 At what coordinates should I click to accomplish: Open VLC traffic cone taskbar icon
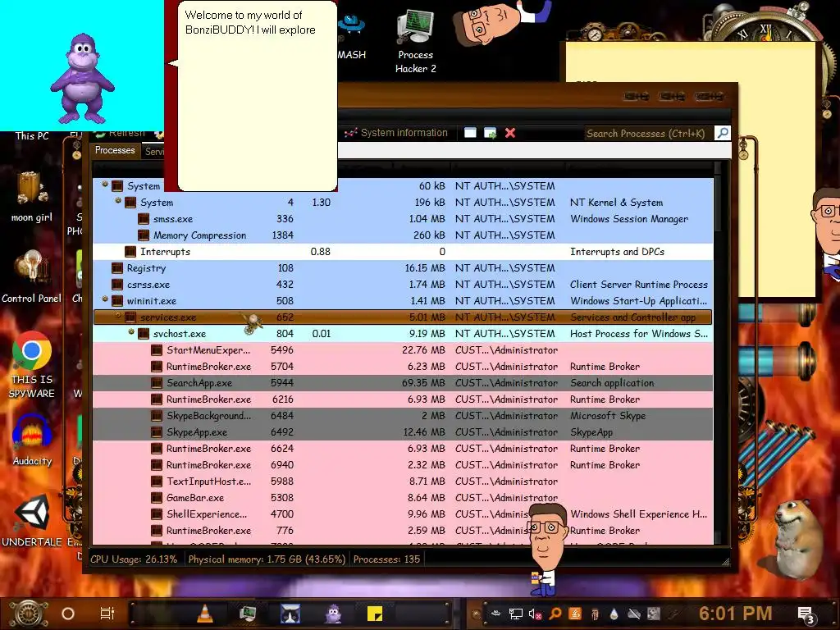(204, 614)
